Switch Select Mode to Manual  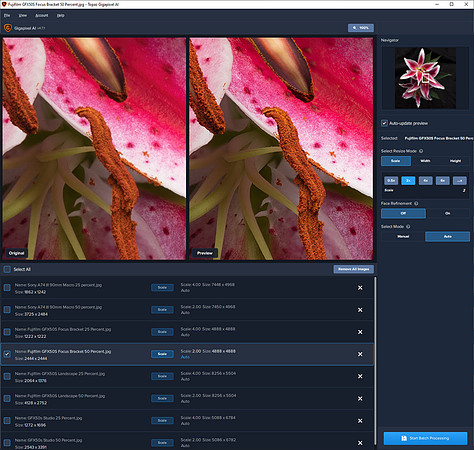(x=403, y=237)
